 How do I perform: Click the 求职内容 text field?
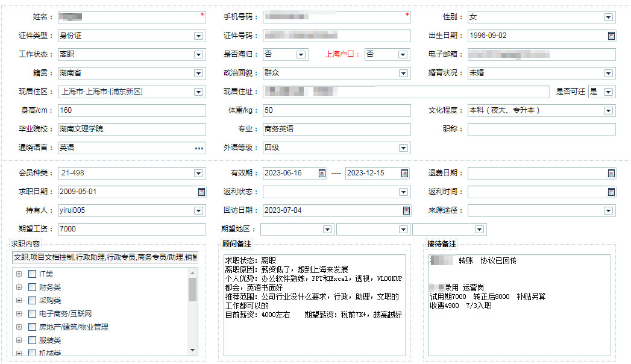point(105,257)
